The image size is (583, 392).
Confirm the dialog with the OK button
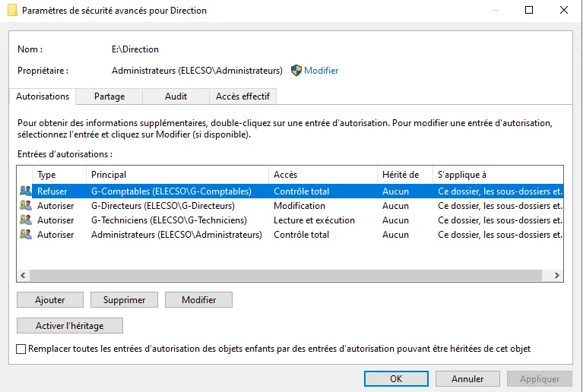[x=395, y=378]
